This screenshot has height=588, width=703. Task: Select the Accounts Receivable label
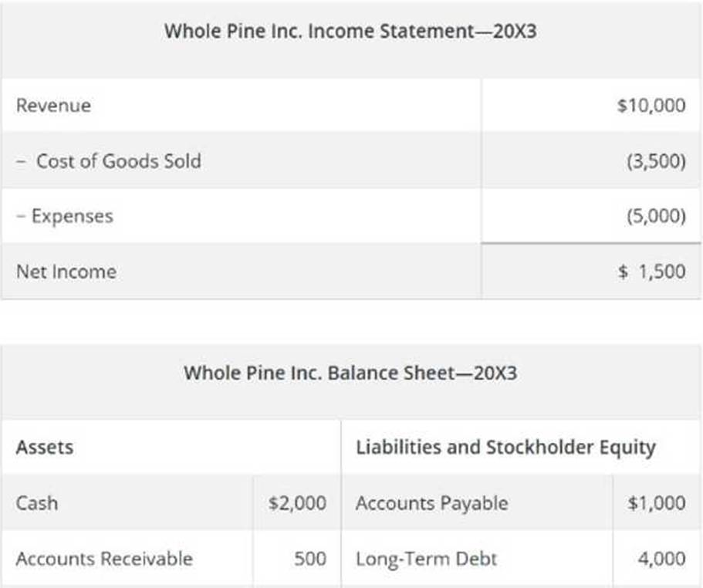click(x=104, y=558)
